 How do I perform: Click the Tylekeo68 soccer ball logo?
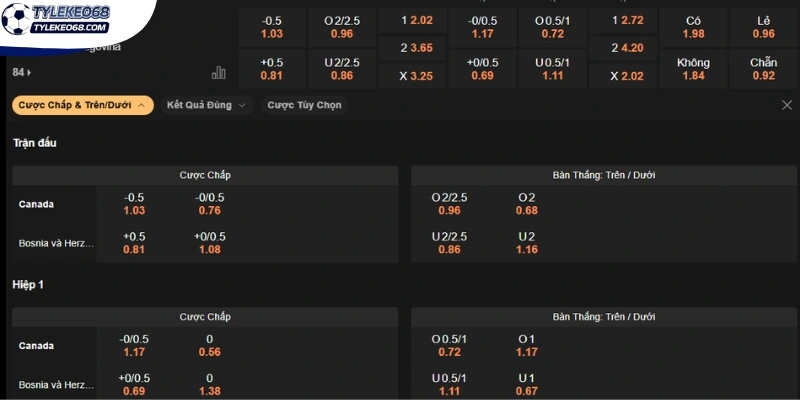pos(16,19)
